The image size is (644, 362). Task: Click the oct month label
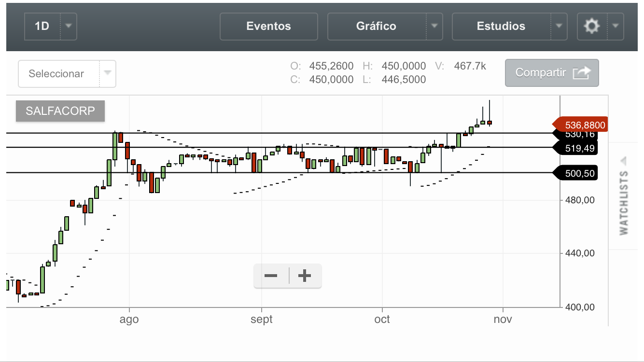click(x=382, y=320)
